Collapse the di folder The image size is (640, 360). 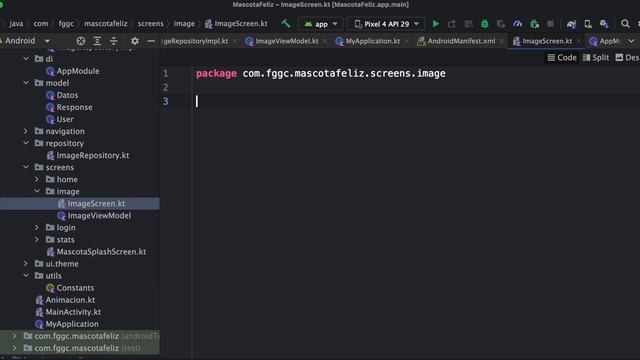(x=26, y=59)
